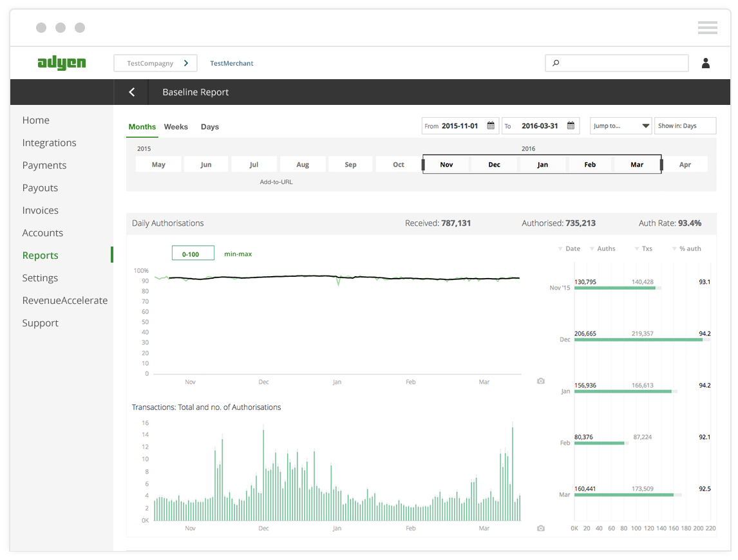Sort table by the Auths column arrow

click(592, 249)
